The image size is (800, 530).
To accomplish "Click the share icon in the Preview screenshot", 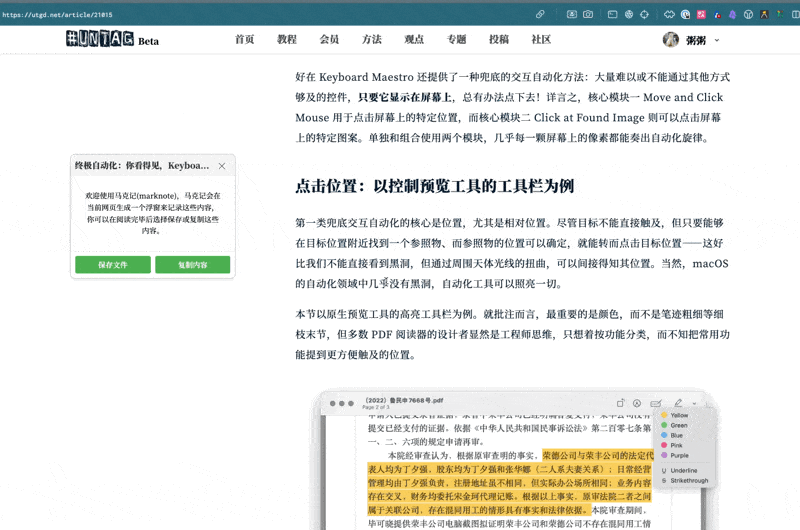I will click(620, 403).
